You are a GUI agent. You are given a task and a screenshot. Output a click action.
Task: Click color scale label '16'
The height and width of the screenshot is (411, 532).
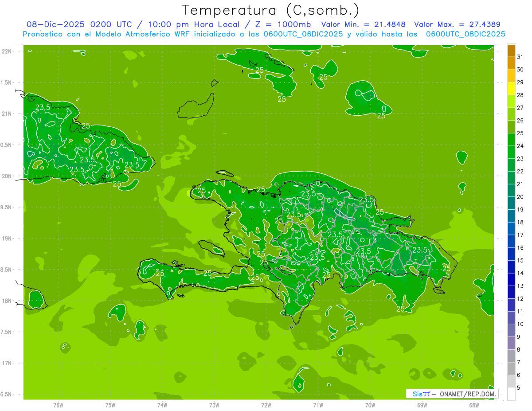(520, 248)
